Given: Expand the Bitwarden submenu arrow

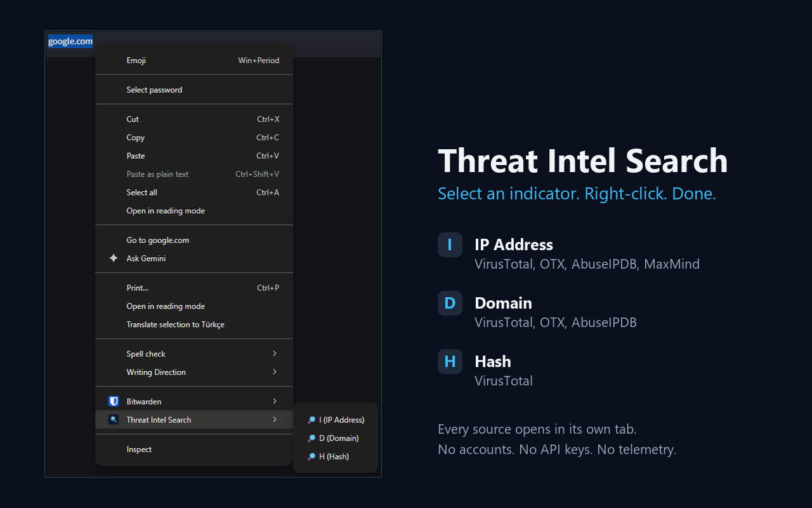Looking at the screenshot, I should [x=275, y=401].
